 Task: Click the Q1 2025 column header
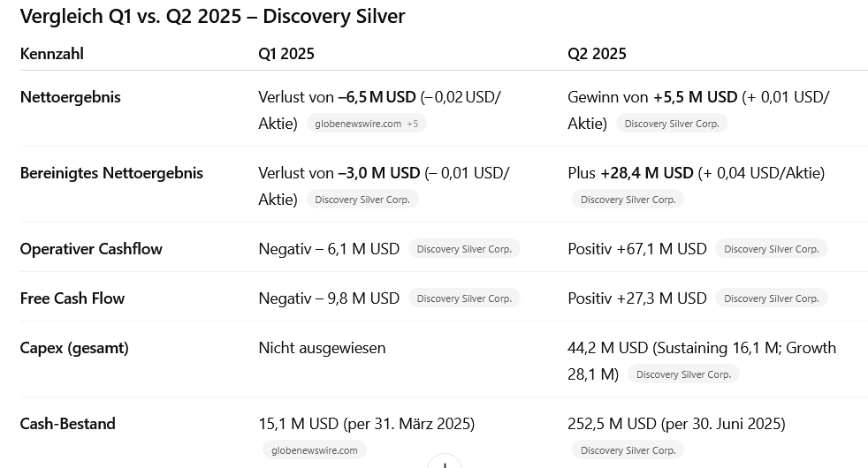[286, 54]
